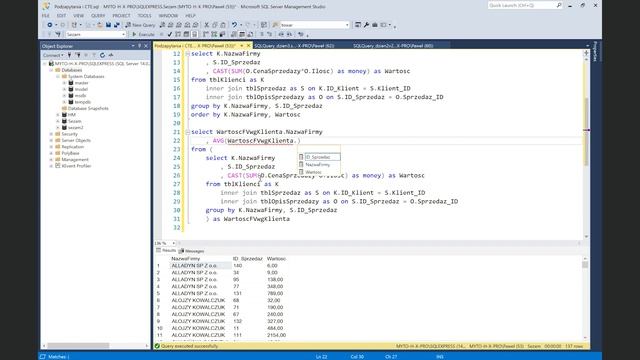The image size is (640, 360).
Task: Select the Replication folder
Action: point(73,147)
